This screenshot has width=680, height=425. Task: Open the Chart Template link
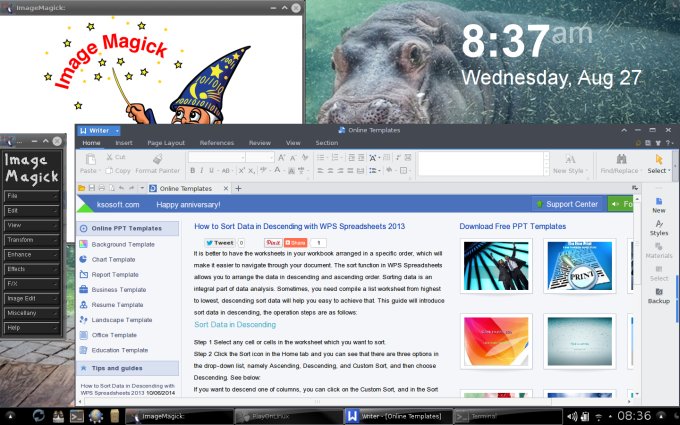pos(114,259)
